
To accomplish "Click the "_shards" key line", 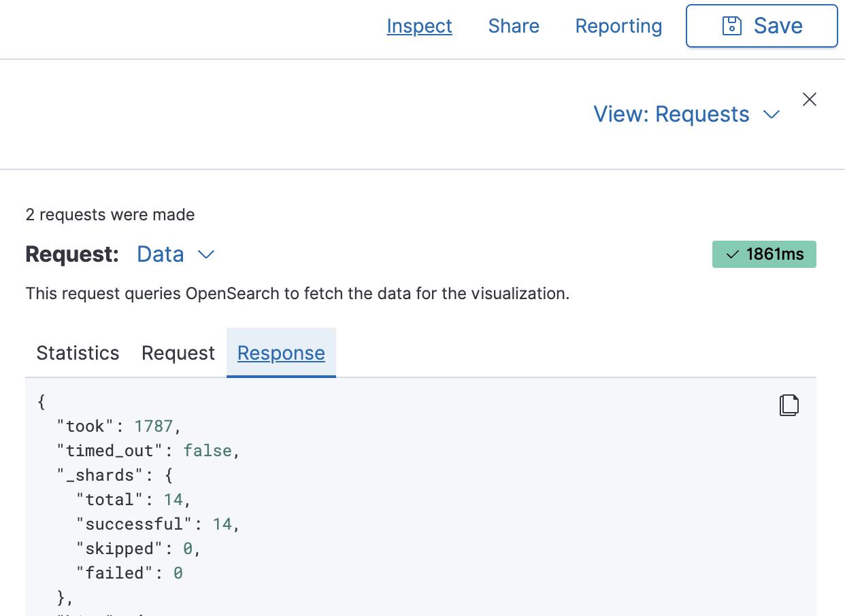I will (x=115, y=475).
